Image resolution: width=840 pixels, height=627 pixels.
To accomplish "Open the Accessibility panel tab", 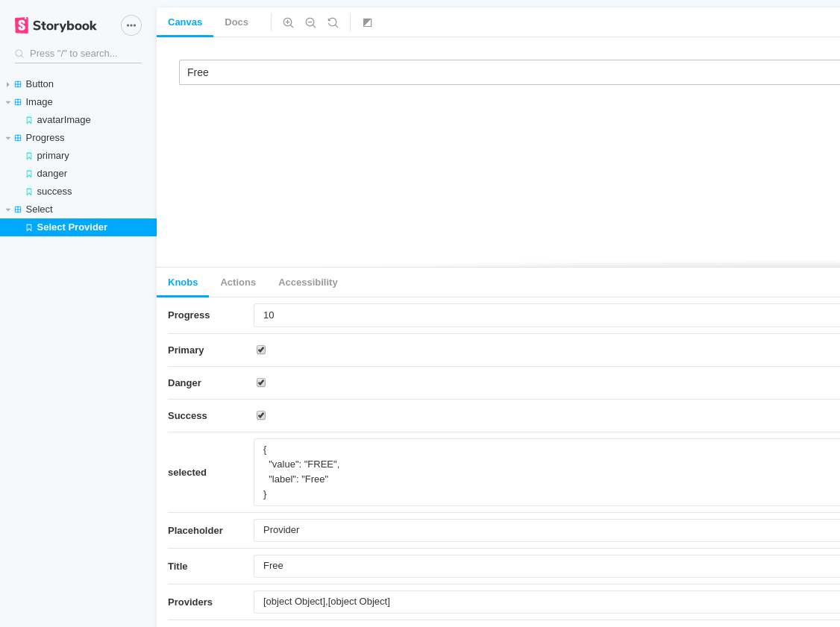I will point(308,282).
